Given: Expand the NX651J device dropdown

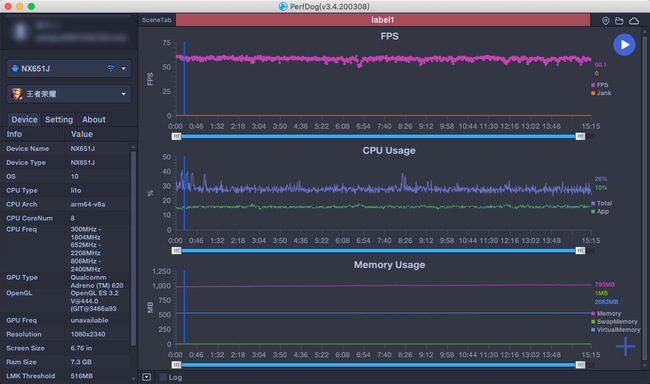Looking at the screenshot, I should pyautogui.click(x=123, y=68).
